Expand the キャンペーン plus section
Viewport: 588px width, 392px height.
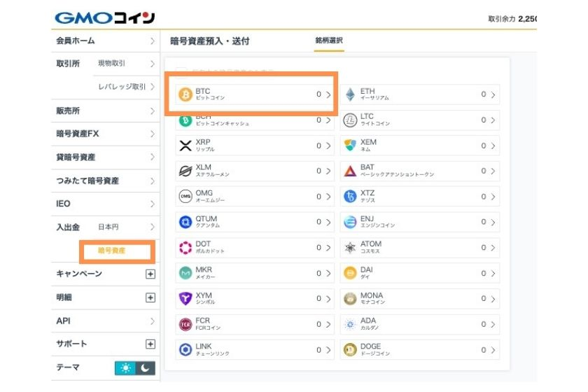tap(150, 274)
